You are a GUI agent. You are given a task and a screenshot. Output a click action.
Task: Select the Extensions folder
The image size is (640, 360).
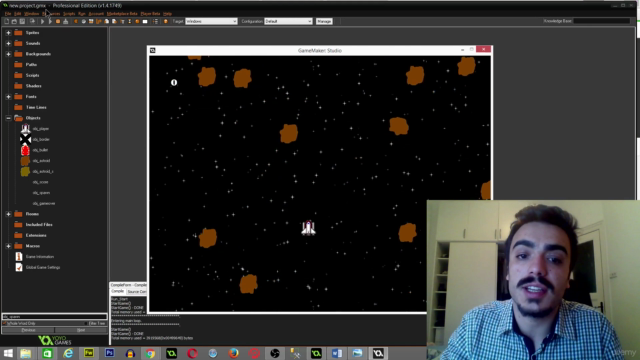(36, 235)
